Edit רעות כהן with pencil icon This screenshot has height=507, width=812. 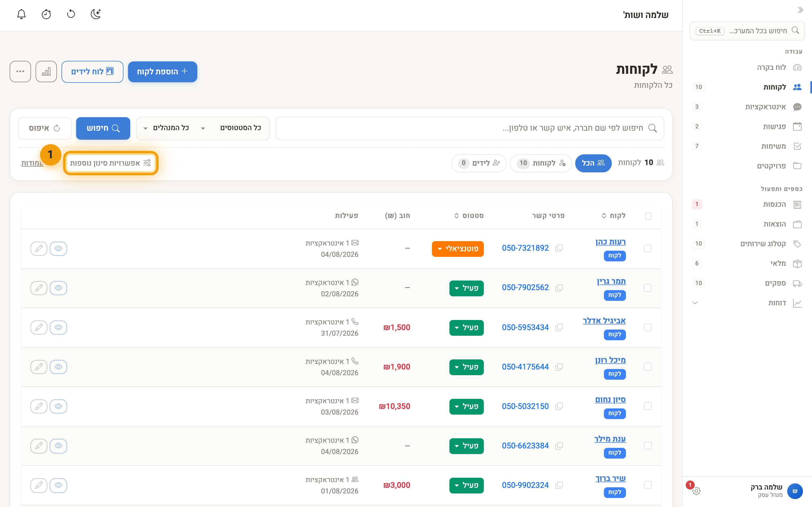tap(39, 248)
